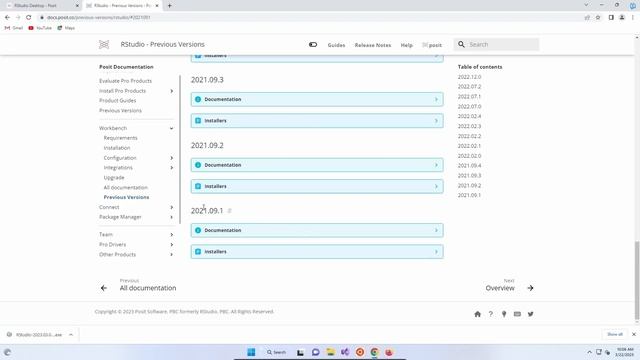This screenshot has width=640, height=360.
Task: Open Chrome from the taskbar
Action: 374,352
